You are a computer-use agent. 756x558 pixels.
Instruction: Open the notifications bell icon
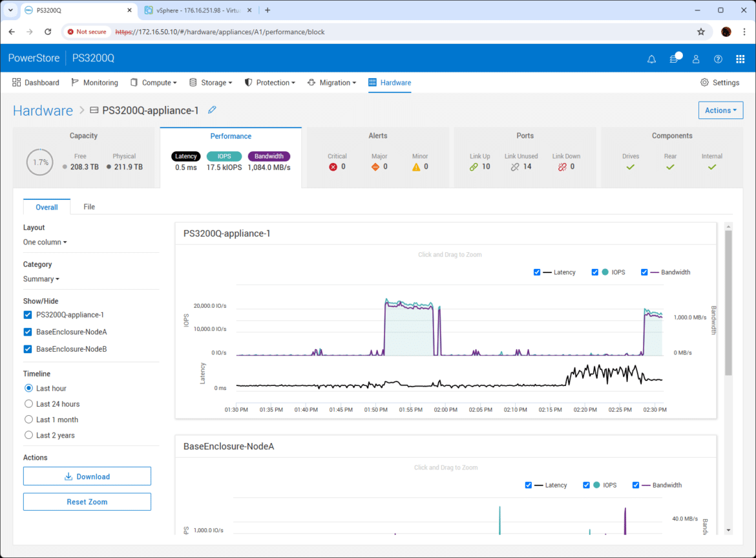(x=651, y=59)
